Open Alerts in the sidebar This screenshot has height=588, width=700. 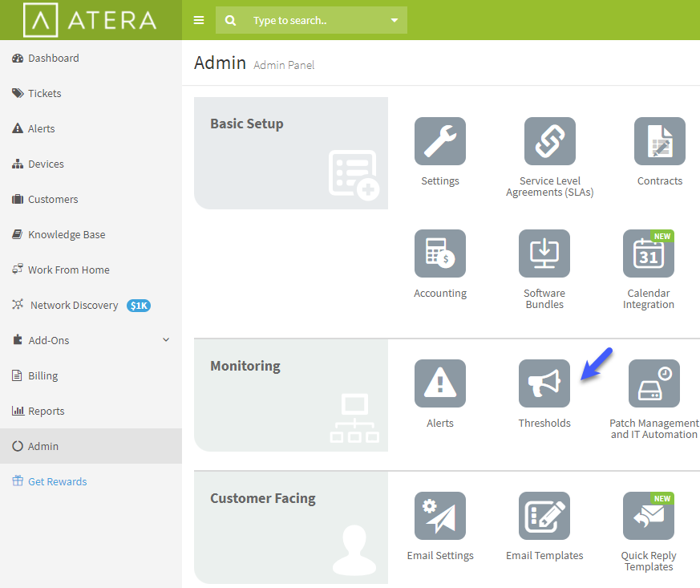point(91,128)
